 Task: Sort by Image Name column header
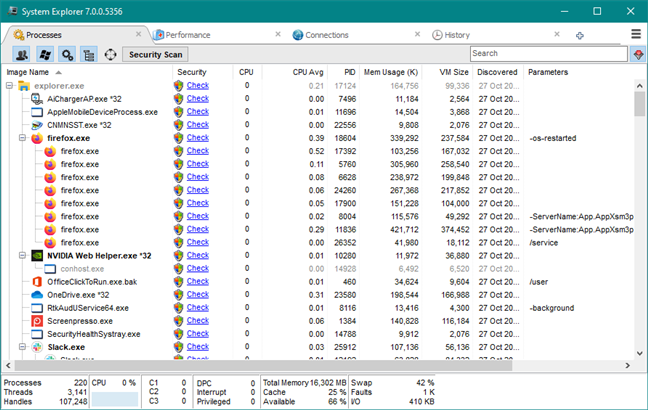(27, 72)
